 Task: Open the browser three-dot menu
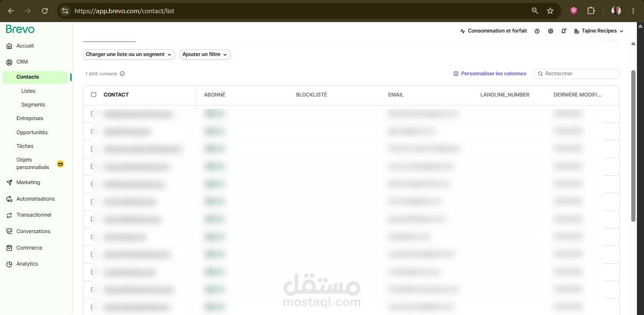coord(633,11)
